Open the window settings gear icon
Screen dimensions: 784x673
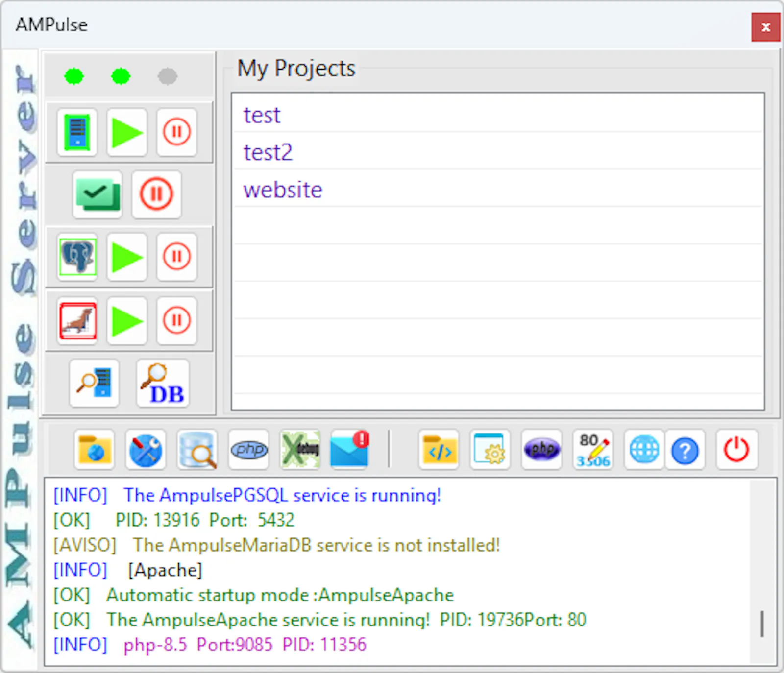coord(490,450)
